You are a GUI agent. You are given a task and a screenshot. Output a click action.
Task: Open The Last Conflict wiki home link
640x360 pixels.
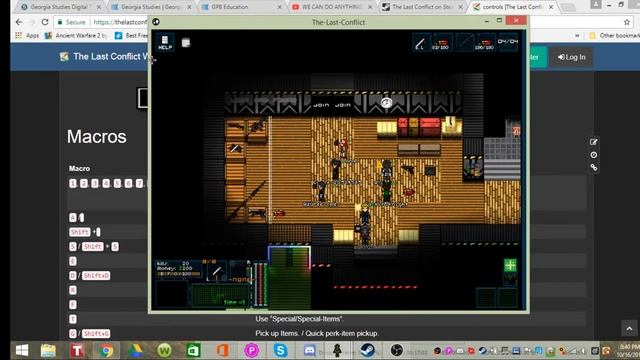(x=104, y=56)
